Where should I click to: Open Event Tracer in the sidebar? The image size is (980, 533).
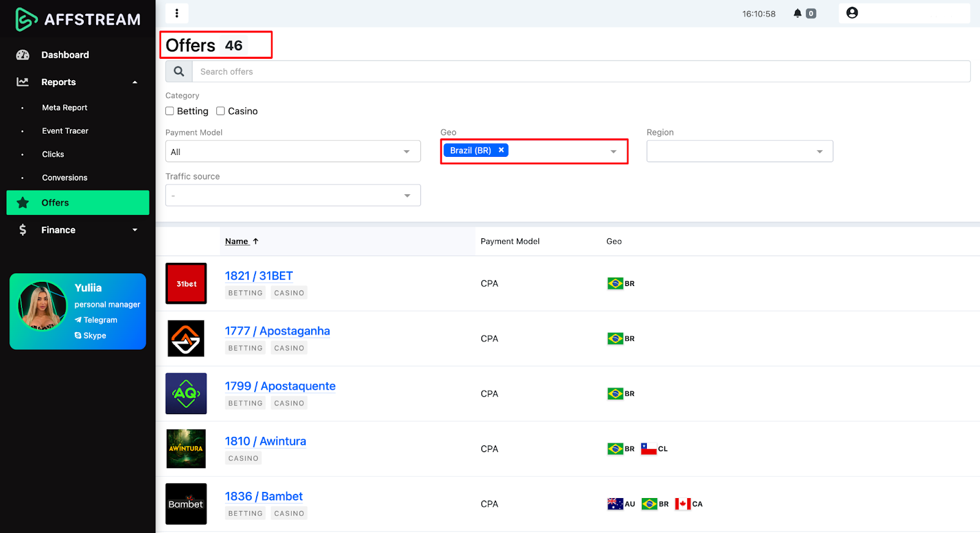(x=65, y=131)
